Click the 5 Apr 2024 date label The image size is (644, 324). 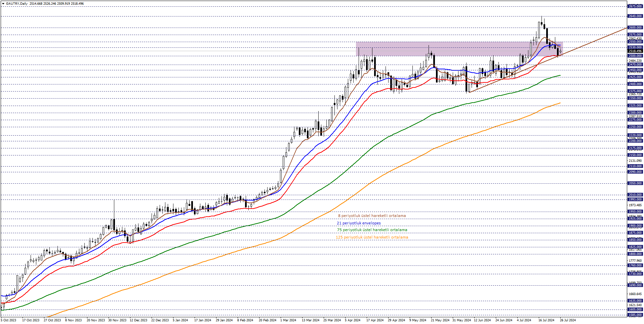(x=353, y=320)
